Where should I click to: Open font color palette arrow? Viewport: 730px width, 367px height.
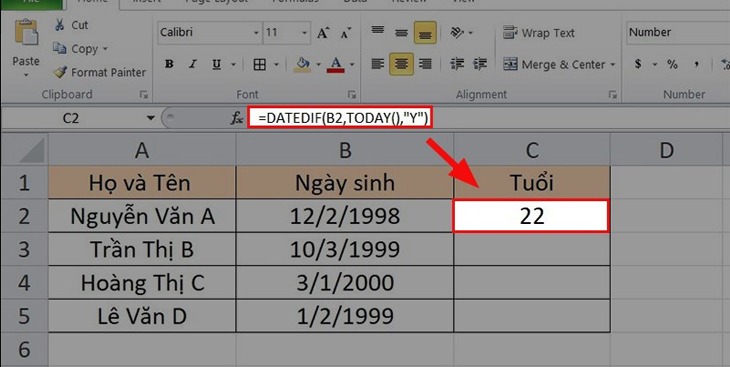point(352,64)
